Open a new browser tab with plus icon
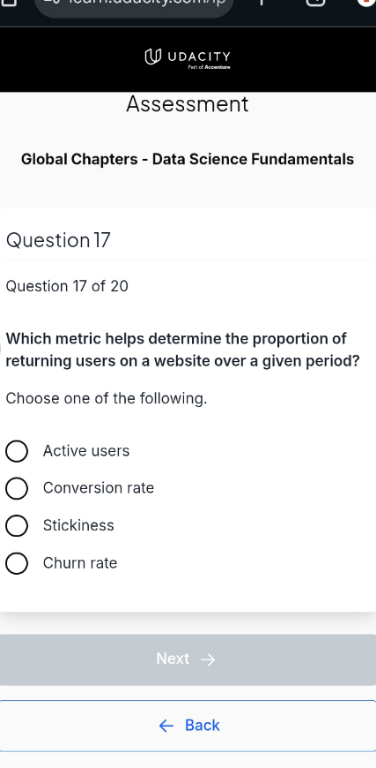376x768 pixels. 261,2
